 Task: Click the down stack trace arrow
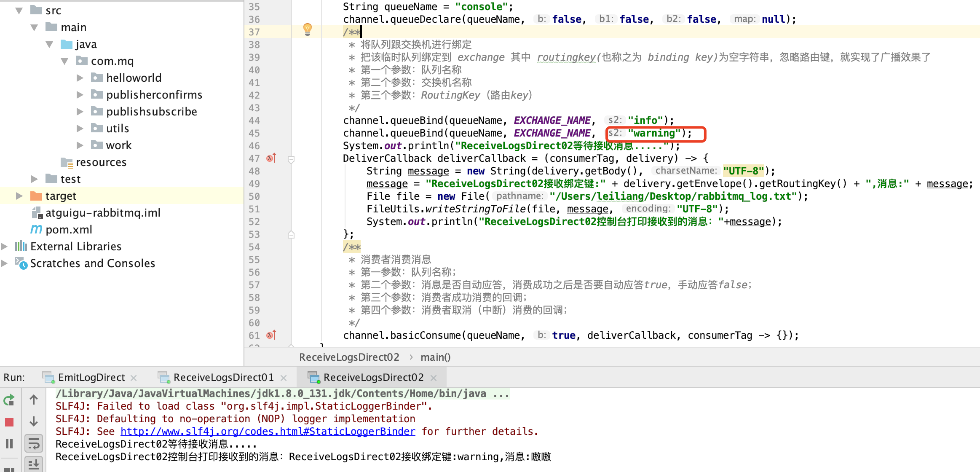[34, 422]
